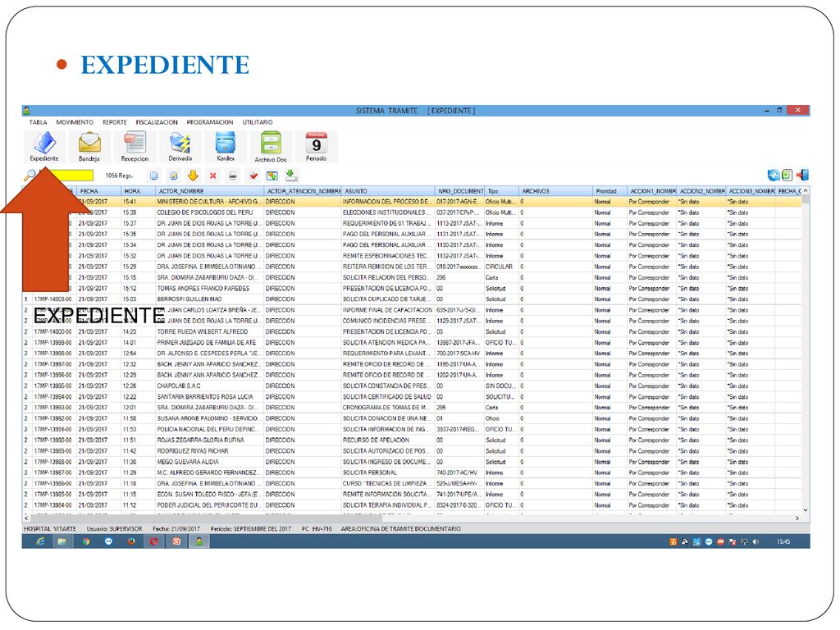The image size is (840, 630).
Task: Open the TABLA menu
Action: tap(38, 122)
